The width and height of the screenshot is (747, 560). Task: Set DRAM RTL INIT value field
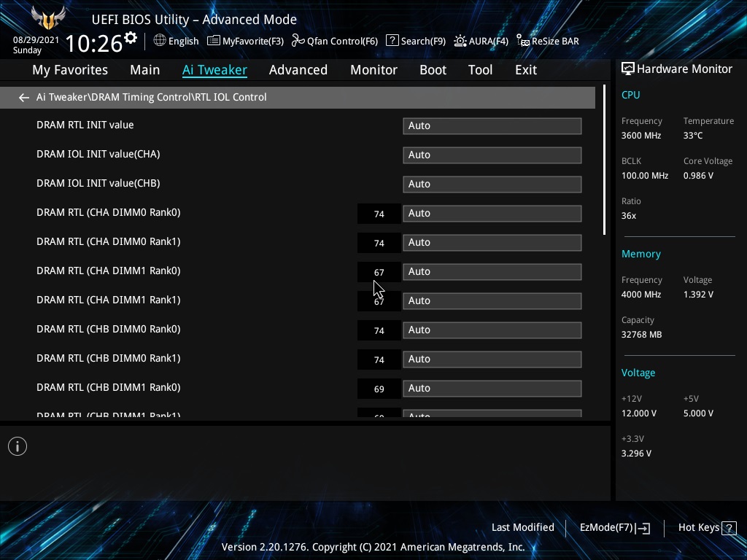pos(492,125)
